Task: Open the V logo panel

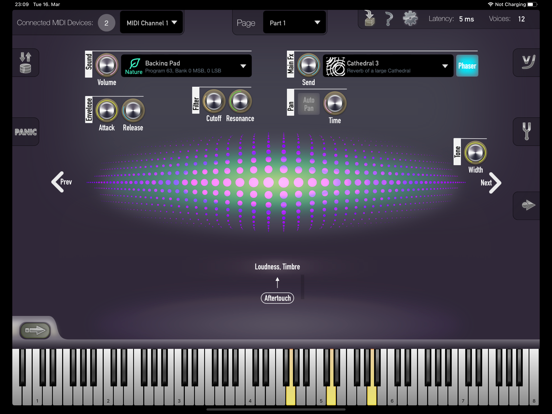Action: 527,62
